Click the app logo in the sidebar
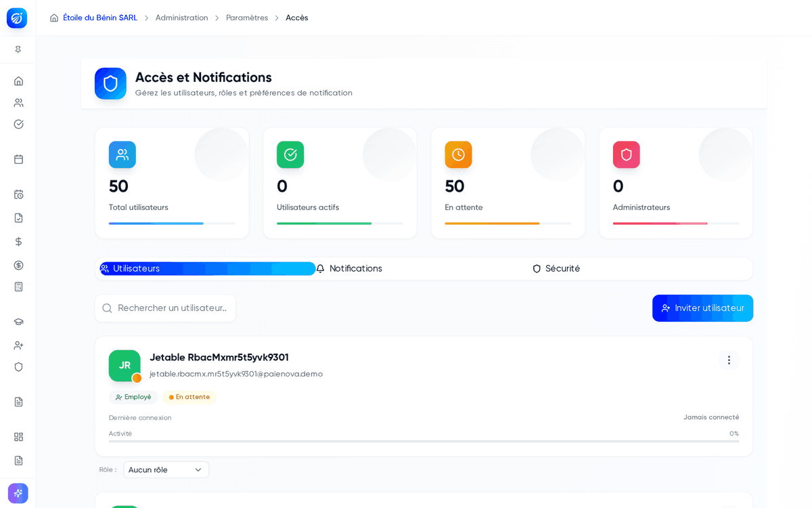Image resolution: width=812 pixels, height=508 pixels. [17, 18]
